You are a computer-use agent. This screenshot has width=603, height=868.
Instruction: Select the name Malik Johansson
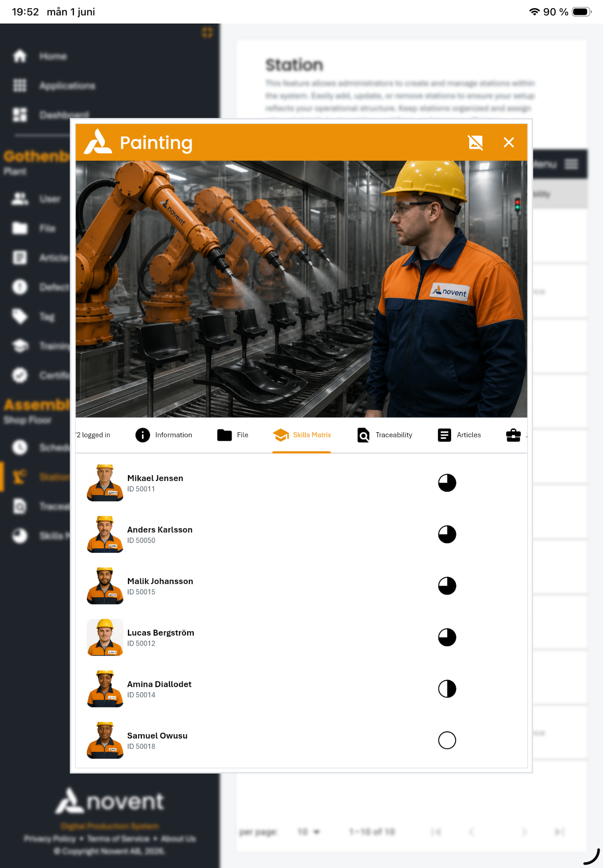[x=160, y=581]
